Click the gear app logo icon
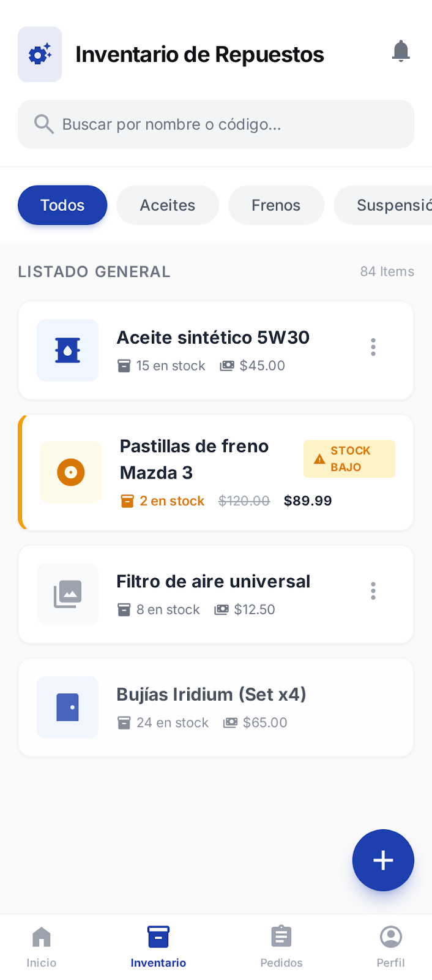Viewport: 432px width, 980px height. pos(39,54)
